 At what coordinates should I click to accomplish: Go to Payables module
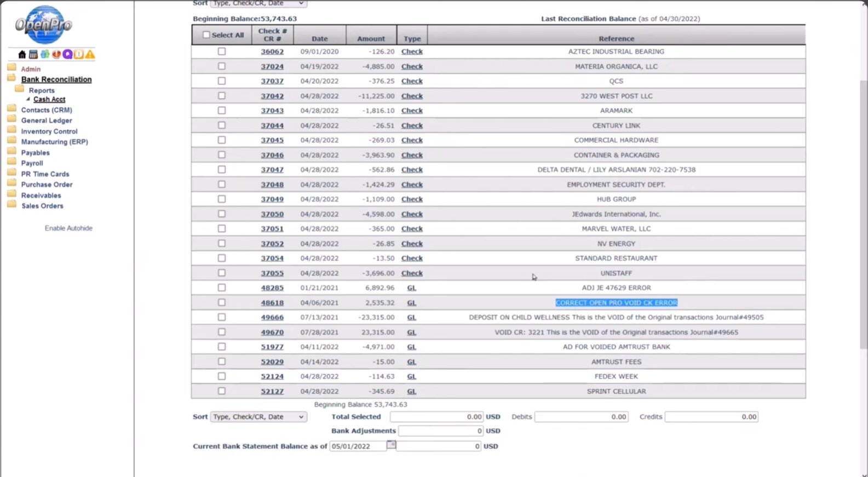pyautogui.click(x=36, y=153)
